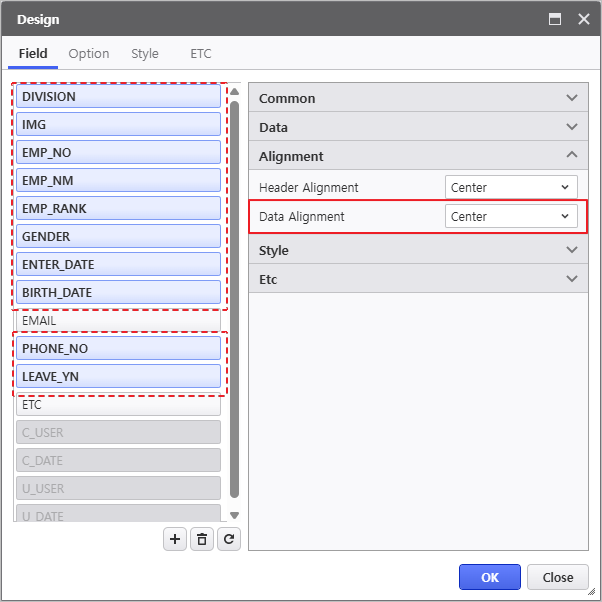Image resolution: width=602 pixels, height=602 pixels.
Task: Click the delete field trash icon
Action: [202, 539]
